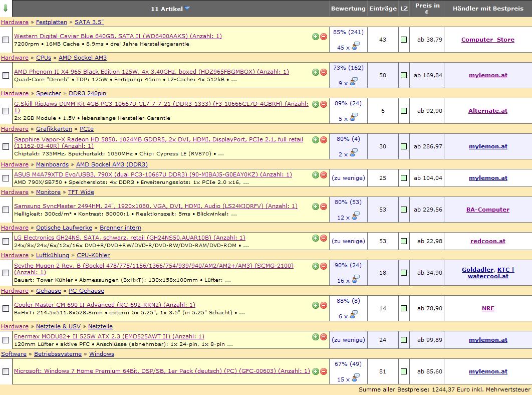Toggle LZ checkbox for Cooler Master row
This screenshot has width=532, height=395.
click(404, 308)
